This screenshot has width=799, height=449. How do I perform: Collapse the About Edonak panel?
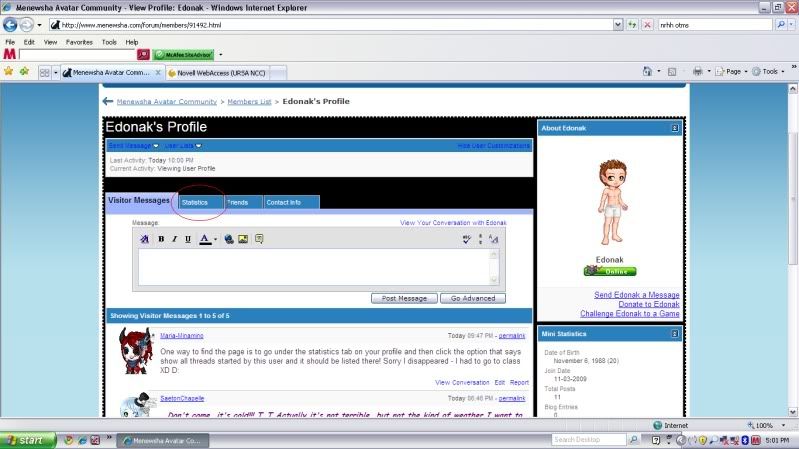pos(675,128)
